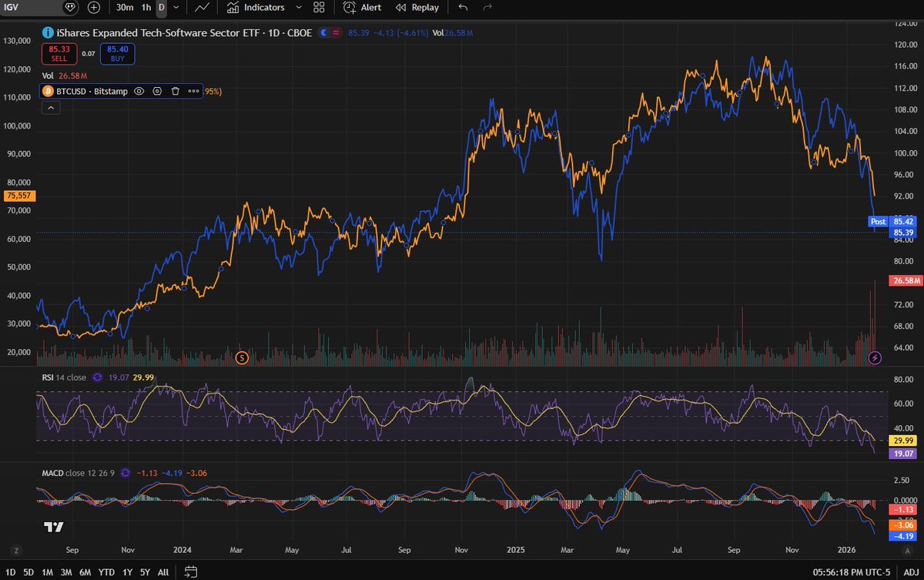924x580 pixels.
Task: Click the purple lightning bolt icon
Action: (x=875, y=357)
